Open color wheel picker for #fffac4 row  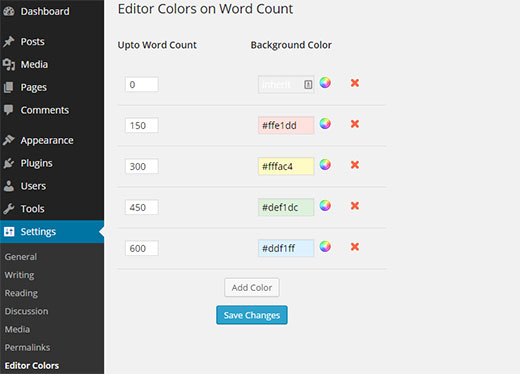325,164
